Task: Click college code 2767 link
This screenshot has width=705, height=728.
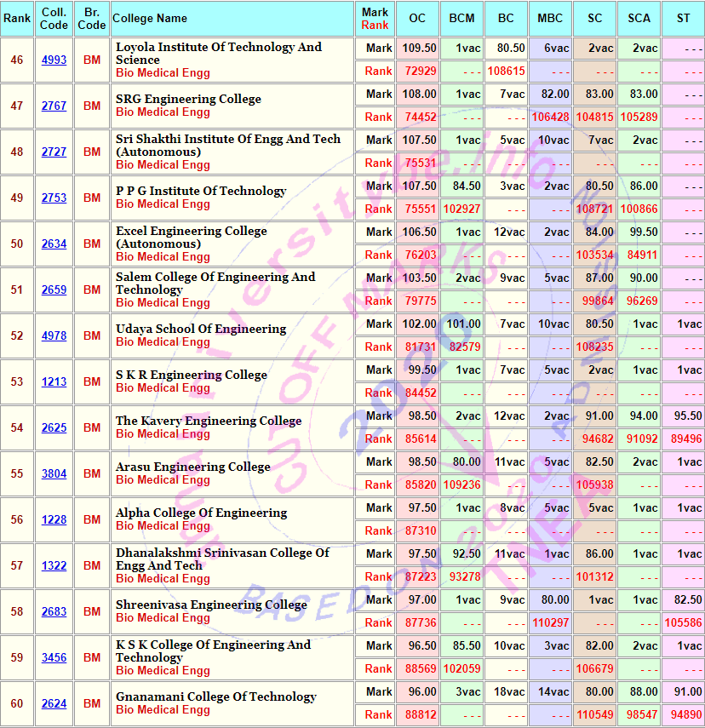Action: click(54, 106)
